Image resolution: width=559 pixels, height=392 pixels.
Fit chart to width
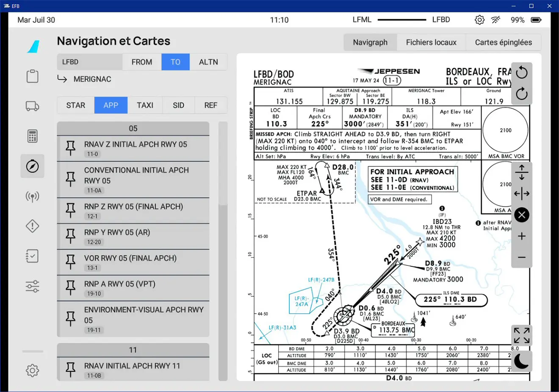coord(522,194)
